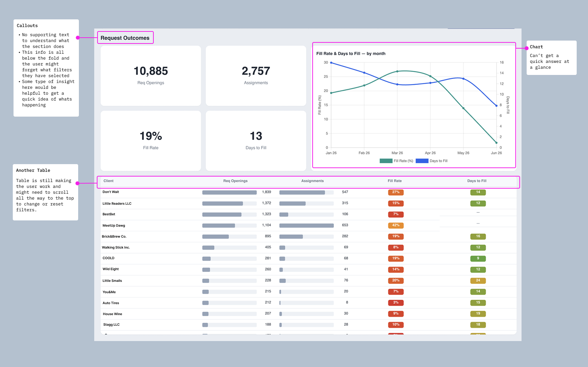Click the 16 days to fill badge
The height and width of the screenshot is (367, 588).
coord(478,237)
